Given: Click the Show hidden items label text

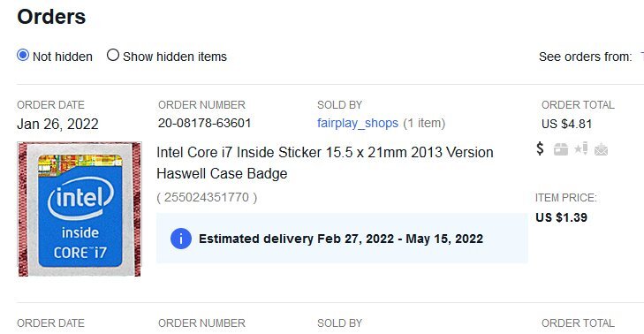Looking at the screenshot, I should pos(175,57).
